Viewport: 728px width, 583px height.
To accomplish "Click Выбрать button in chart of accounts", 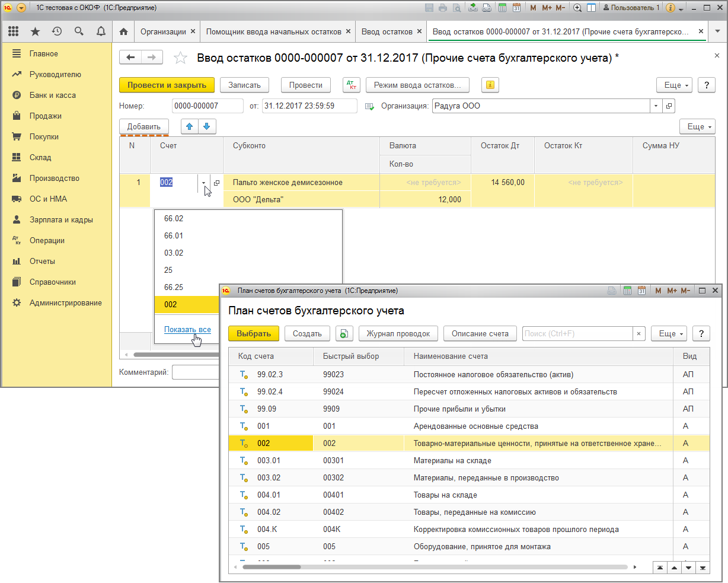I will [x=254, y=333].
